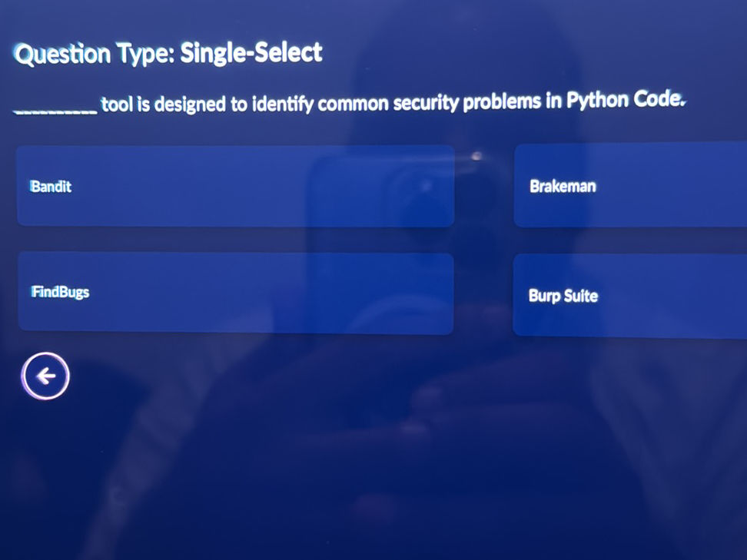747x560 pixels.
Task: Tap the bottom-right Burp Suite card
Action: 630,296
